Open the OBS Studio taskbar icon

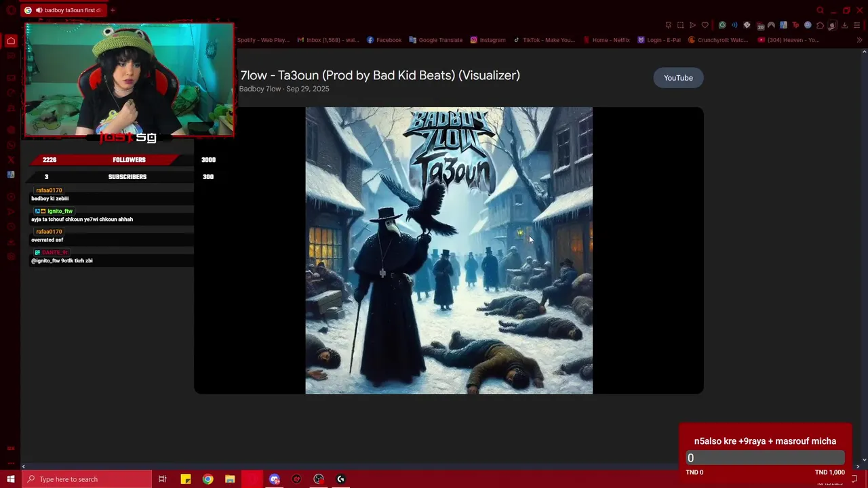[319, 479]
